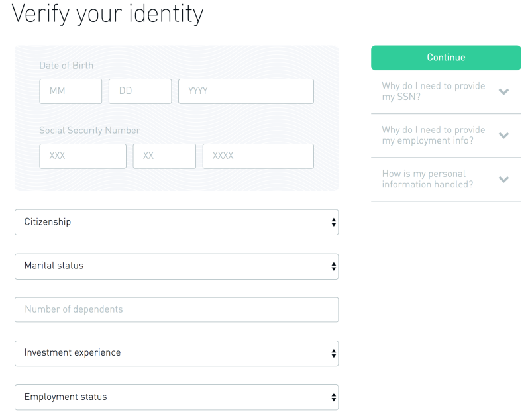Focus the XXXX SSN last field
This screenshot has width=530, height=420.
coord(258,156)
